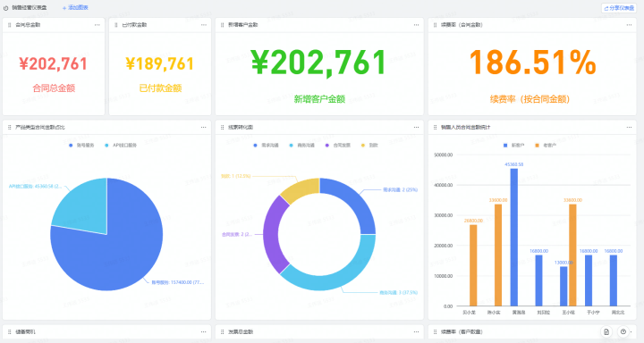Click the dashboard icon beside 销售经营仪表盘 title

5,8
